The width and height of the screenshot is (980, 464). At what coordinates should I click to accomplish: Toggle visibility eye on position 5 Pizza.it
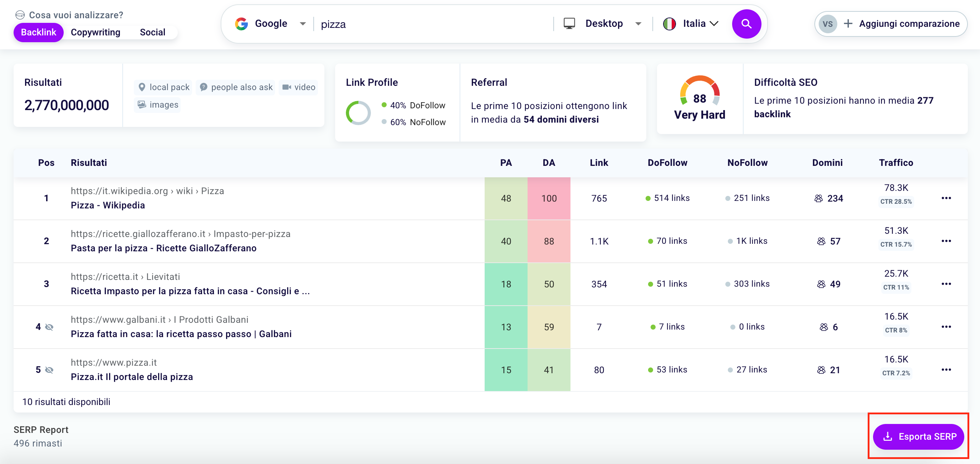(49, 370)
